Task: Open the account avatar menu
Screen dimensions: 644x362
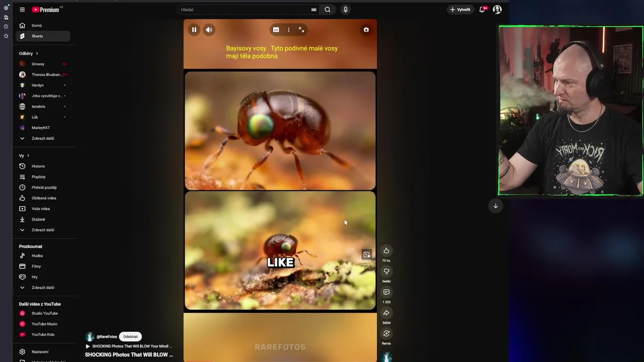Action: tap(497, 10)
